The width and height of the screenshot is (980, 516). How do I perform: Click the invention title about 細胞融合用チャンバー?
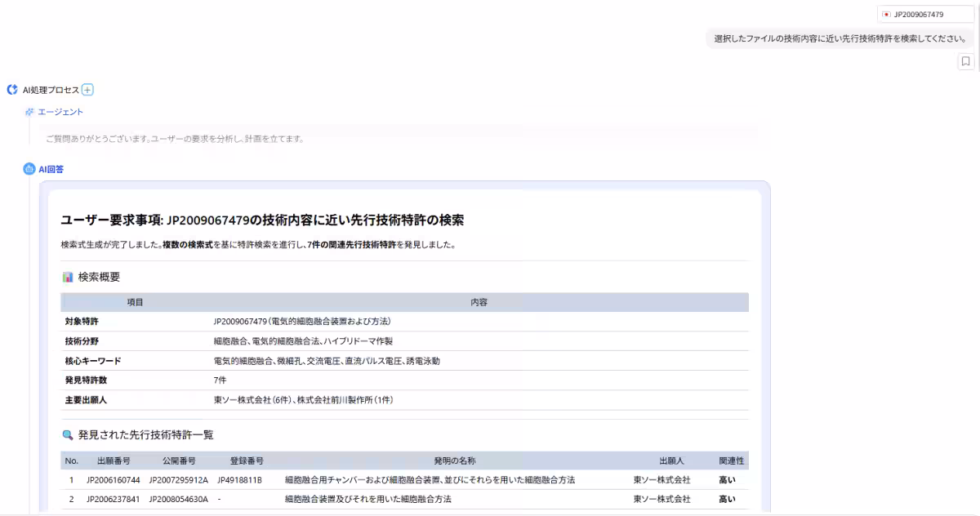point(428,480)
